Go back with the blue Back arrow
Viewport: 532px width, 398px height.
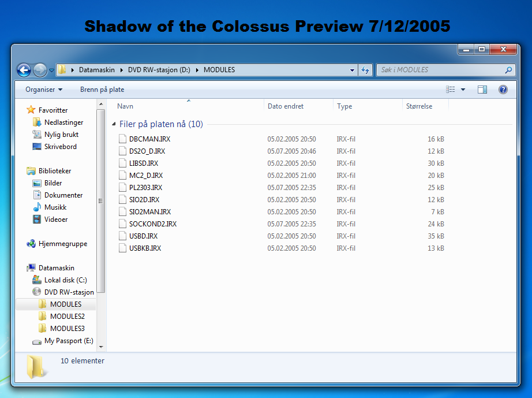(x=24, y=70)
